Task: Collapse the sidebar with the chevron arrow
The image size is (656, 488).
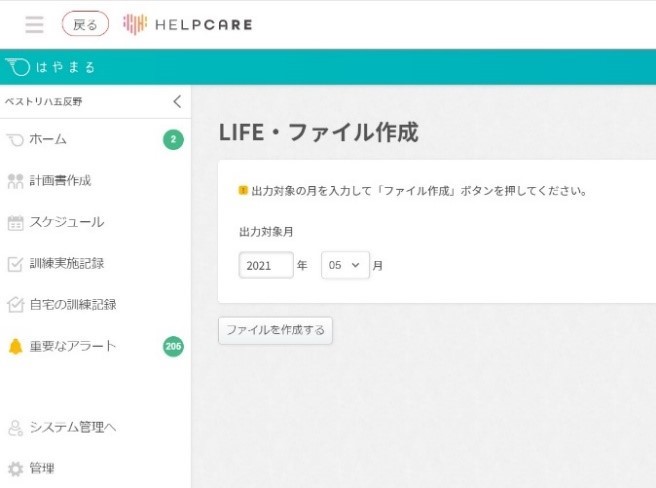Action: click(177, 101)
